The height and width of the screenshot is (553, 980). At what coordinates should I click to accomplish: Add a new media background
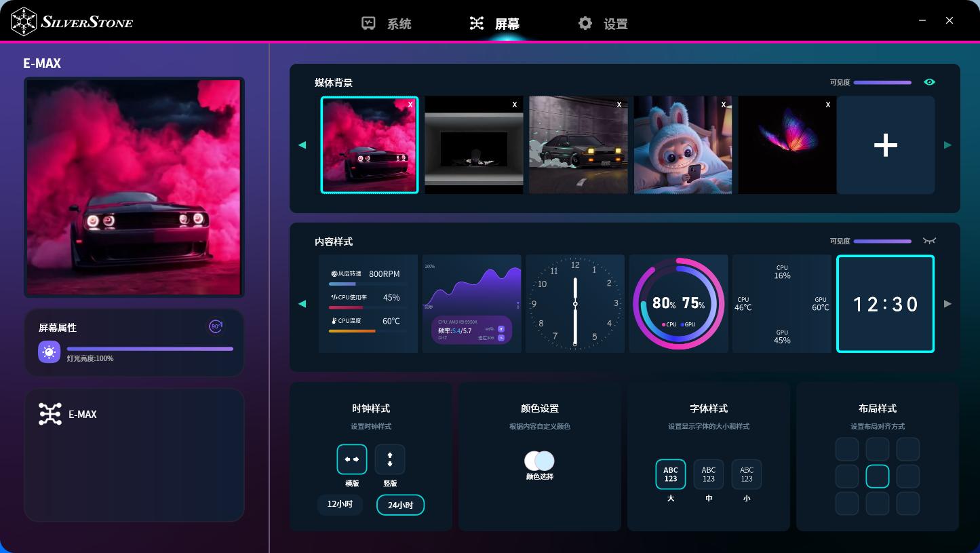tap(886, 145)
